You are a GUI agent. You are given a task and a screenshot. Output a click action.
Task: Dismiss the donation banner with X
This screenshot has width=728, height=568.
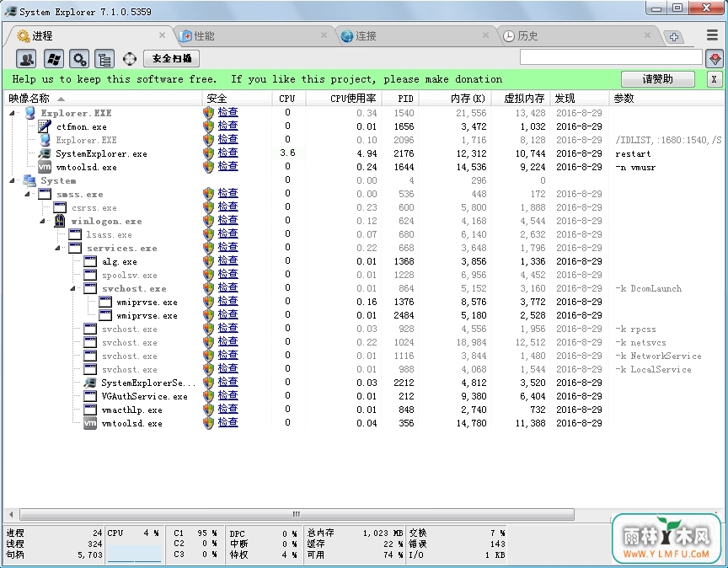point(714,79)
